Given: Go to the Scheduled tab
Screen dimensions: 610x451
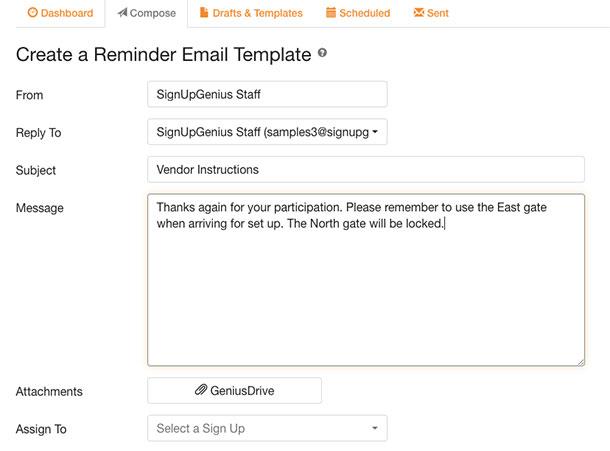Looking at the screenshot, I should [x=358, y=13].
